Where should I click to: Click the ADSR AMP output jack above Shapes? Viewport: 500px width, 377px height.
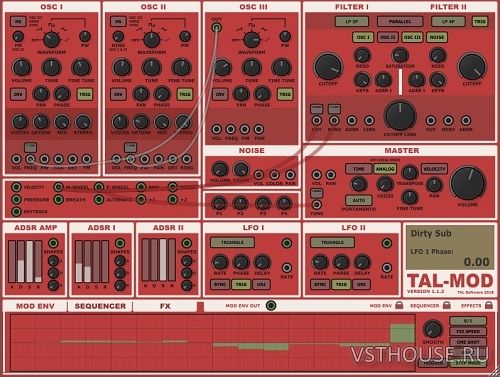coord(53,243)
